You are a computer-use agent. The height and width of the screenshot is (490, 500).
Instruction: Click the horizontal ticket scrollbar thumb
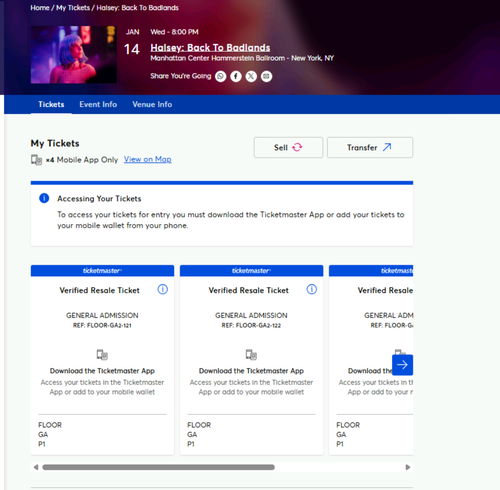pos(158,467)
